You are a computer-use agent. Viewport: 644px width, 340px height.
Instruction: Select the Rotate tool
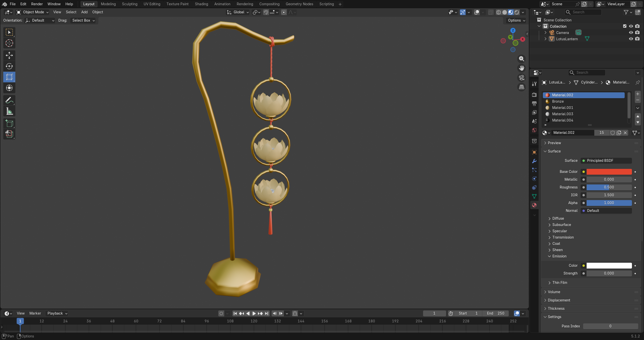pyautogui.click(x=9, y=66)
